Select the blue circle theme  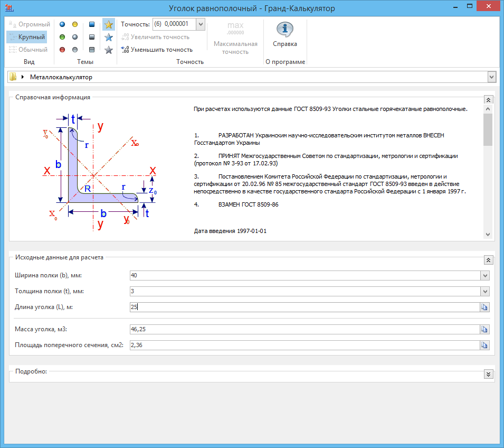pos(62,24)
